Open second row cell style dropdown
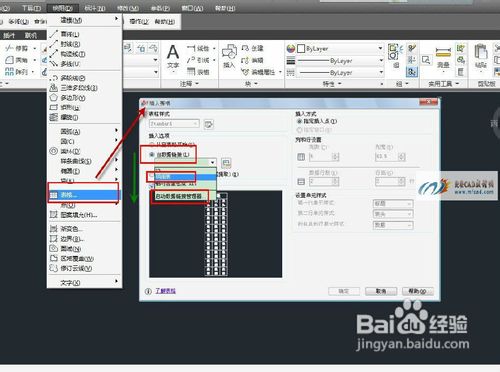This screenshot has width=500, height=372. click(393, 214)
